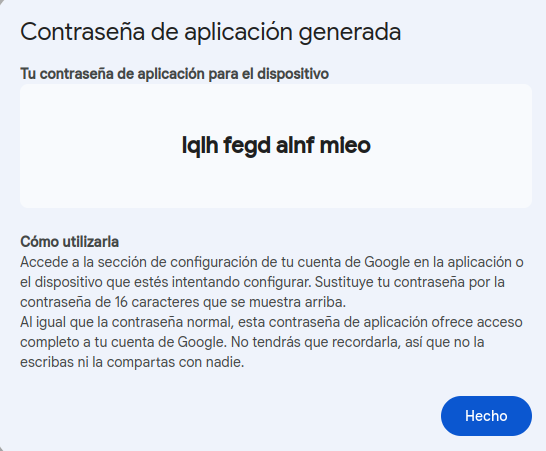546x451 pixels.
Task: Click the 'alnf' password group
Action: 295,145
